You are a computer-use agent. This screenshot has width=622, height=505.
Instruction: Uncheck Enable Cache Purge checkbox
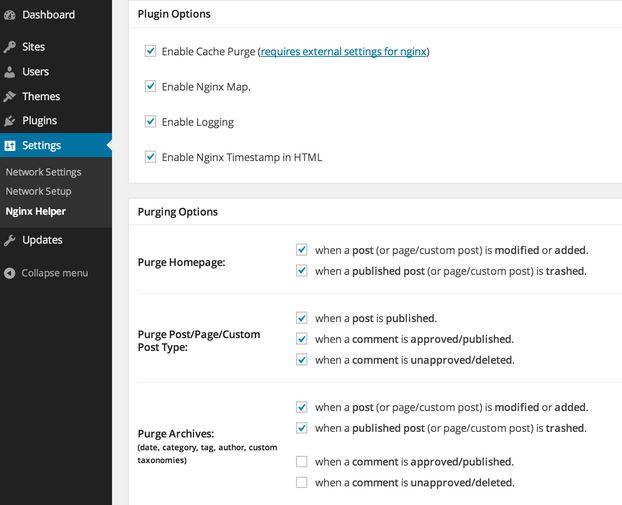150,51
